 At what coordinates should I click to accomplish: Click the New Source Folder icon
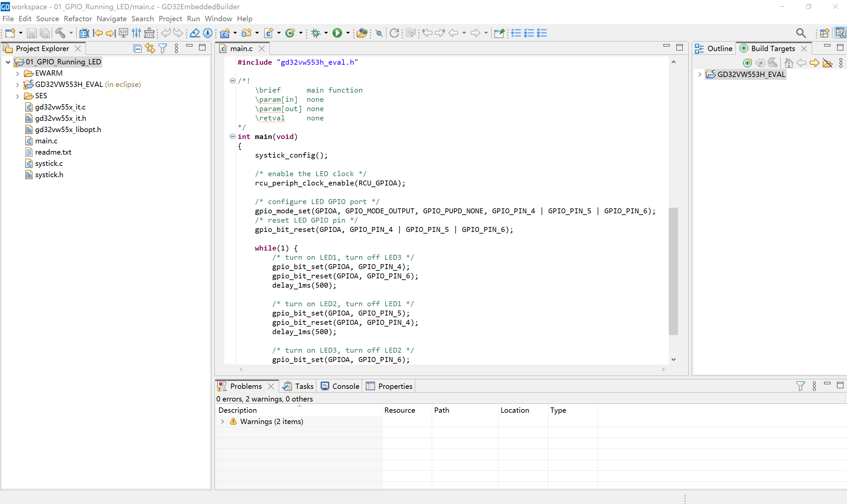(x=247, y=33)
